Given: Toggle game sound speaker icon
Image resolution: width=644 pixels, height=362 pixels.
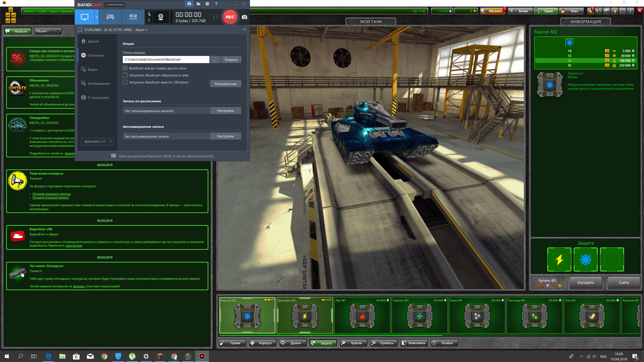Looking at the screenshot, I should 615,11.
